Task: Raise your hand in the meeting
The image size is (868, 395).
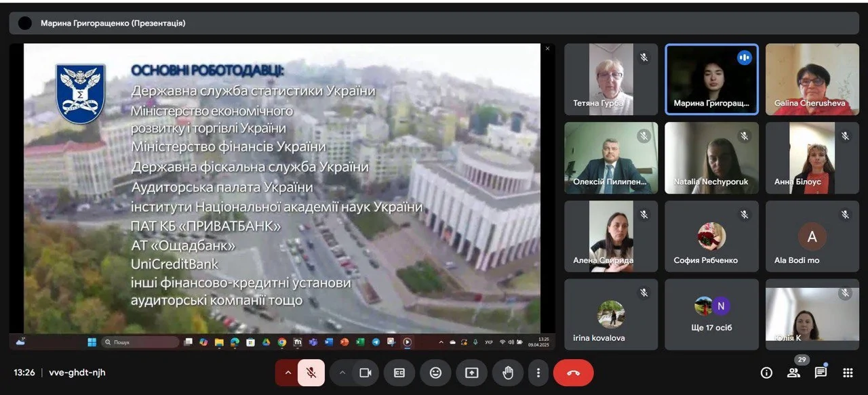Action: click(507, 373)
